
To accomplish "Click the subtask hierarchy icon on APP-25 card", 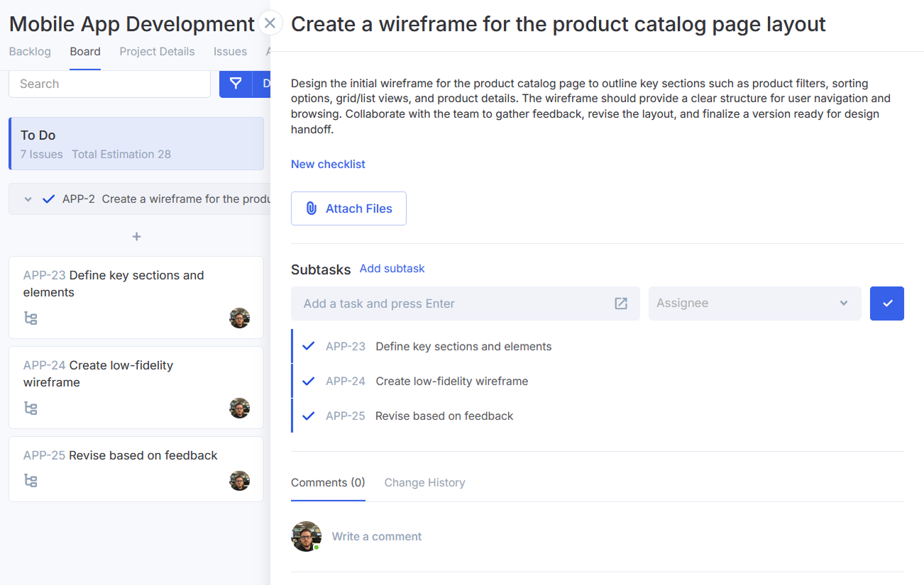I will point(31,481).
